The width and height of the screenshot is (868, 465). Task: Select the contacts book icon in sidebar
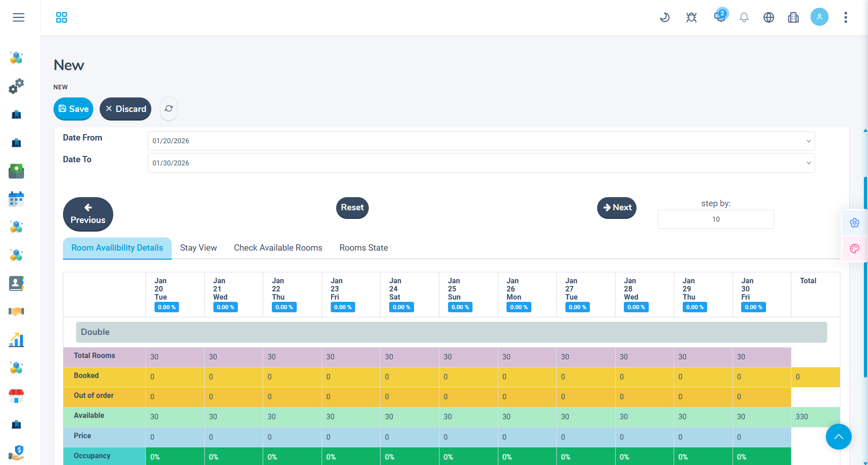pos(16,283)
